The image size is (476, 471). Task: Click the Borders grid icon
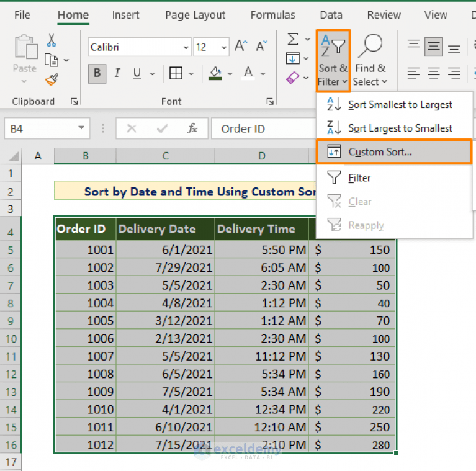click(x=176, y=73)
